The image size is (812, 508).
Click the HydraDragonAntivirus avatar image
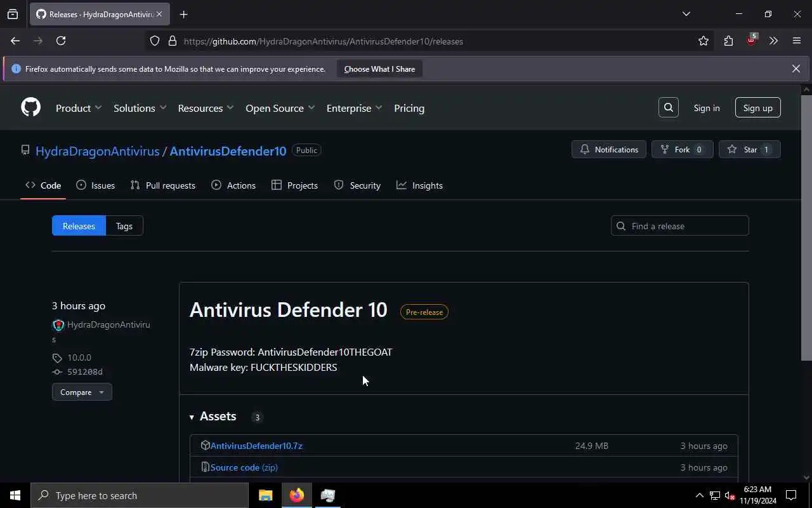[58, 325]
